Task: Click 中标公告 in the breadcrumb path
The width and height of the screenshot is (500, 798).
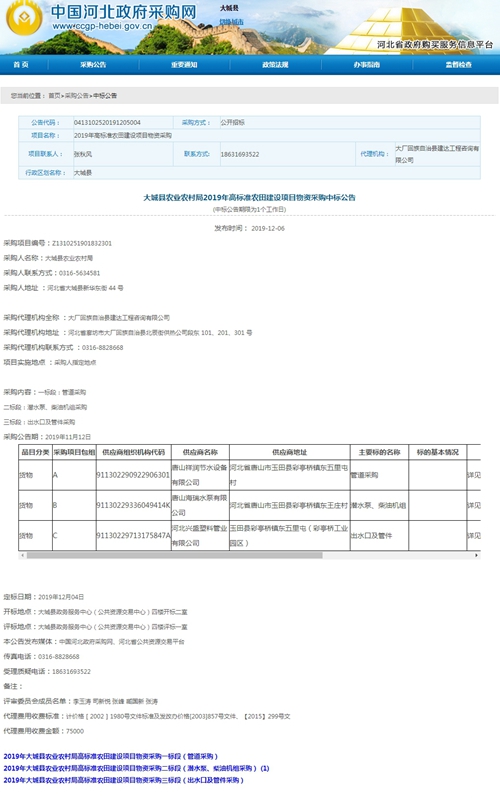Action: click(105, 96)
